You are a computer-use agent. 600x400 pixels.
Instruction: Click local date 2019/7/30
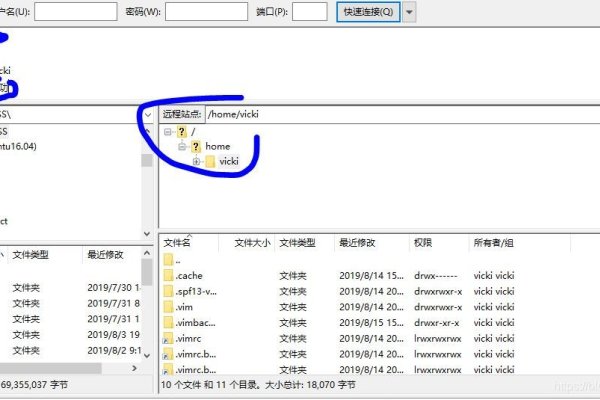point(114,287)
